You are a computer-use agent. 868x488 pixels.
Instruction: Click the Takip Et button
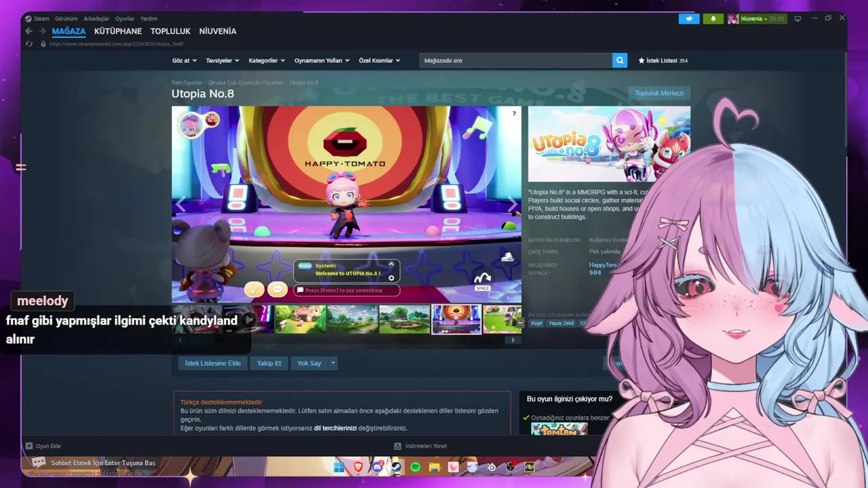tap(269, 363)
